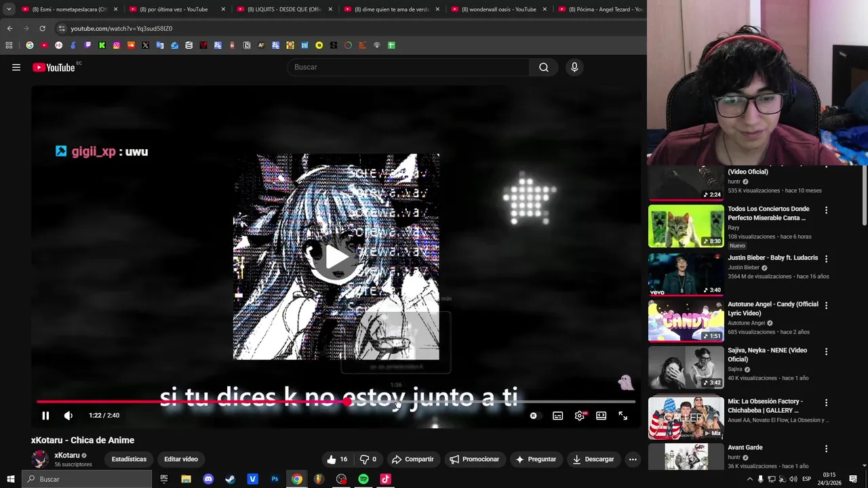Open options for Autotune Angel Candy video
The image size is (868, 488).
tap(826, 305)
